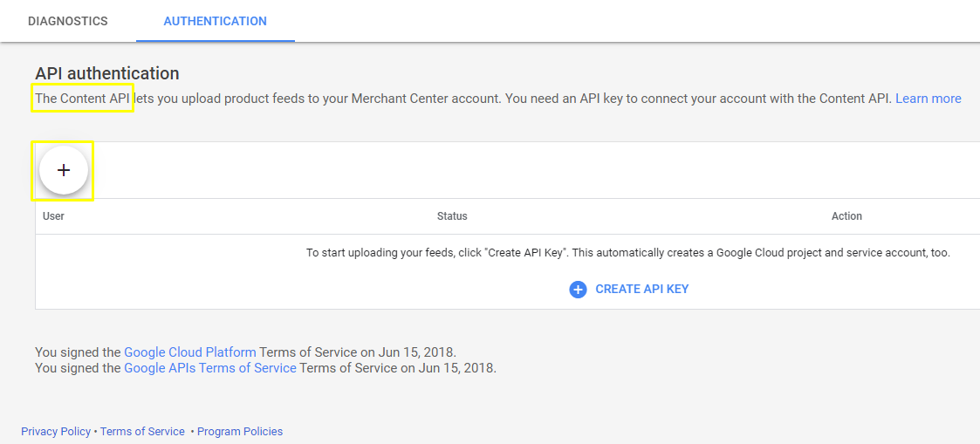This screenshot has width=980, height=444.
Task: Follow the Google APIs Terms of Service link
Action: tap(210, 368)
